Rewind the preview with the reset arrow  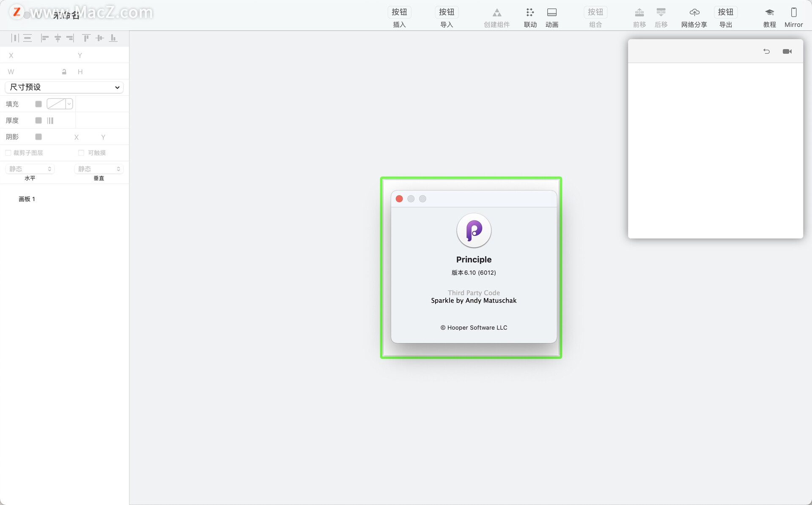pyautogui.click(x=766, y=51)
